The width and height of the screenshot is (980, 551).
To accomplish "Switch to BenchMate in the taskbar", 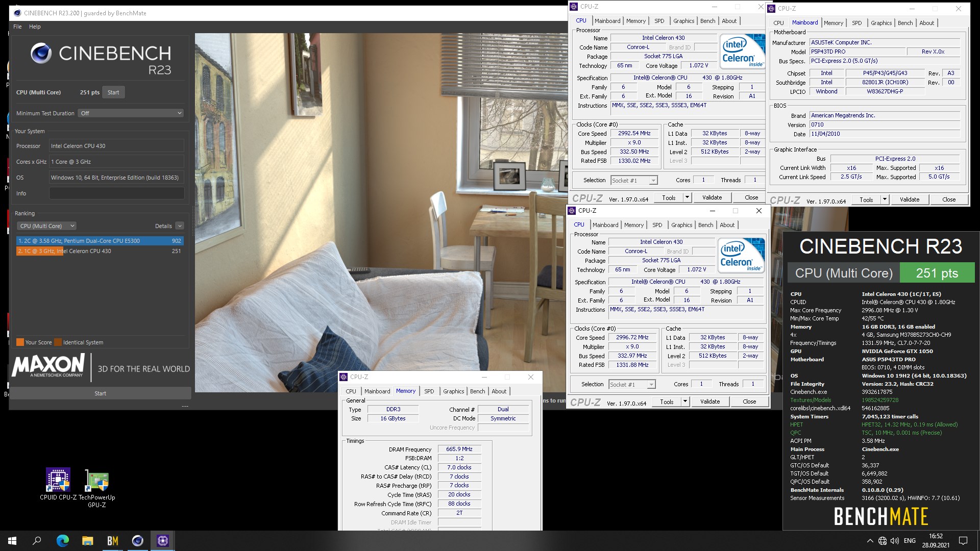I will click(112, 541).
